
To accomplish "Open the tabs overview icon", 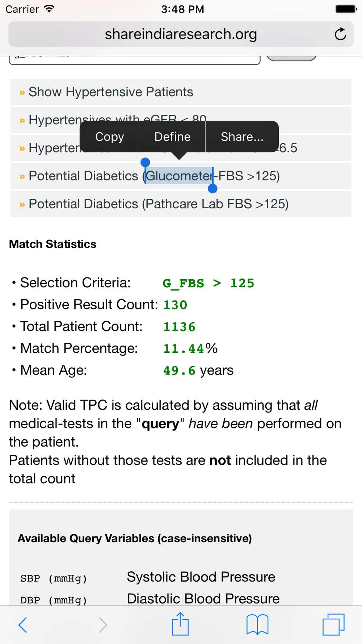I will tap(333, 624).
